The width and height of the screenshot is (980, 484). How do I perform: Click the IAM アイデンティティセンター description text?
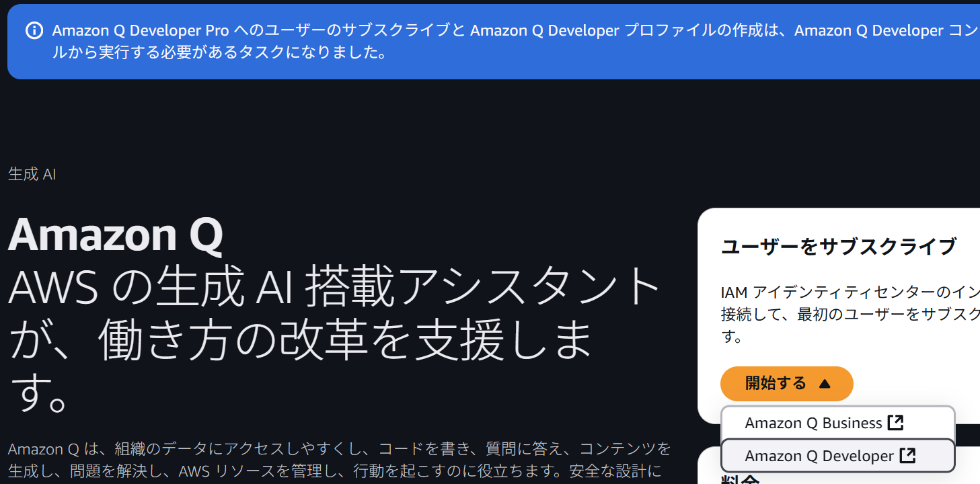click(850, 292)
